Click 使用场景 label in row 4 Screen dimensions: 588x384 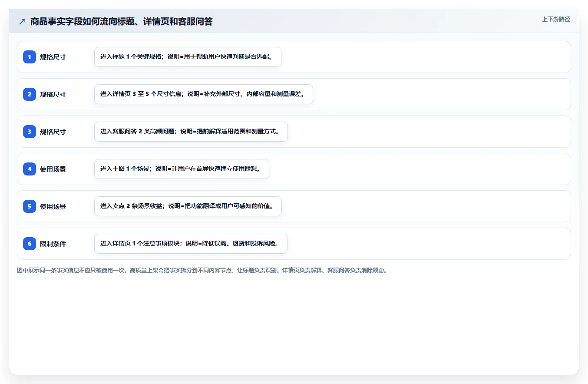click(x=53, y=169)
